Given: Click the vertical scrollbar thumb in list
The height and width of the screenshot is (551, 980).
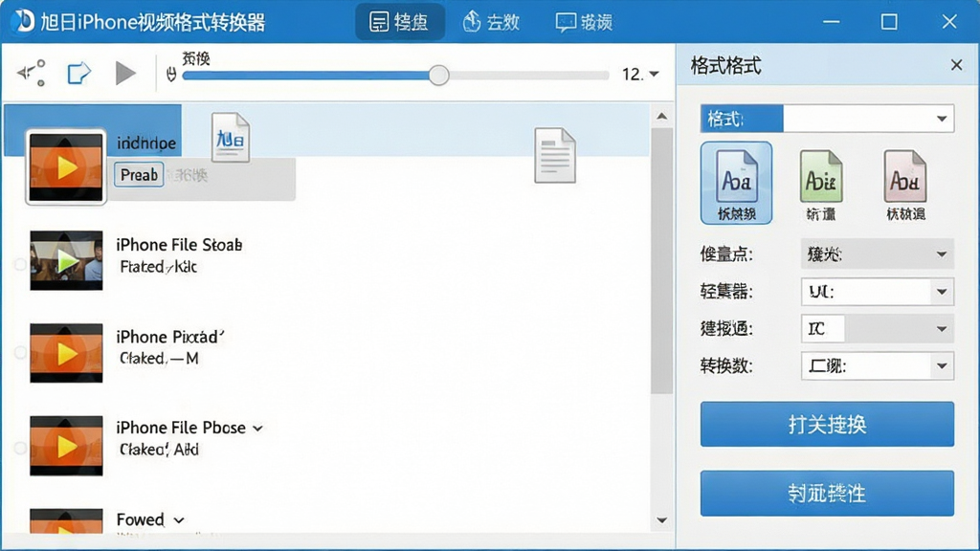Looking at the screenshot, I should click(x=662, y=260).
